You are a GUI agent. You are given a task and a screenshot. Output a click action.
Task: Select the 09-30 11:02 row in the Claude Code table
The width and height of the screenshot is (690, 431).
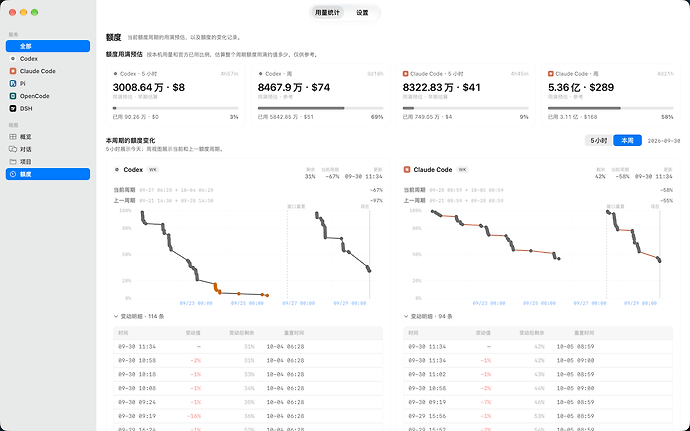[538, 374]
